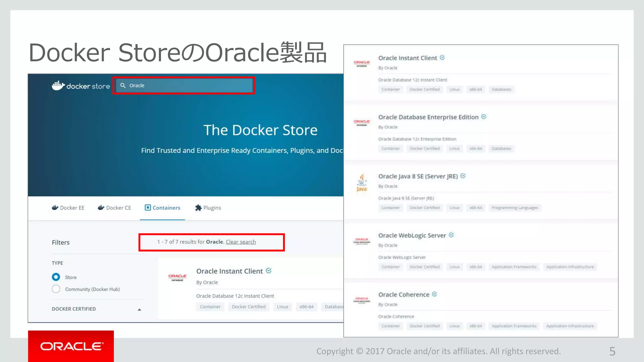The width and height of the screenshot is (644, 362).
Task: Click Docker Certified tag in left result card
Action: point(249,307)
